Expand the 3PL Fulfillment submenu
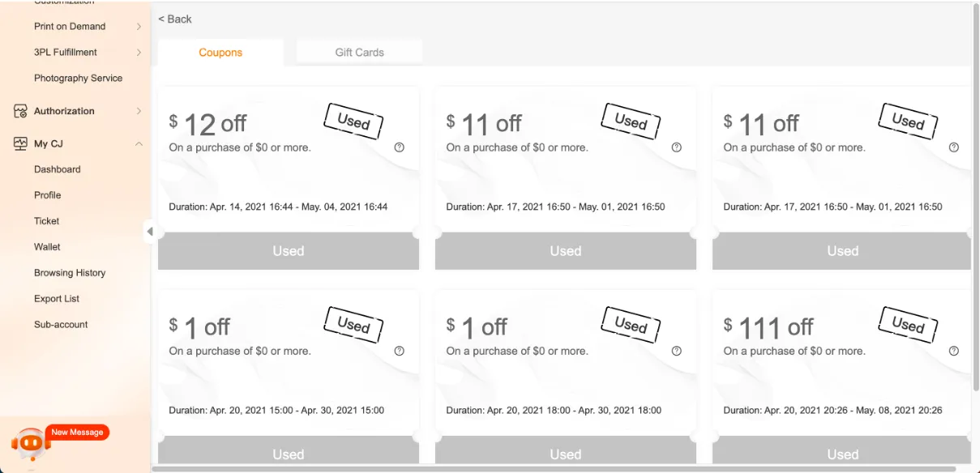Image resolution: width=980 pixels, height=473 pixels. pyautogui.click(x=139, y=53)
